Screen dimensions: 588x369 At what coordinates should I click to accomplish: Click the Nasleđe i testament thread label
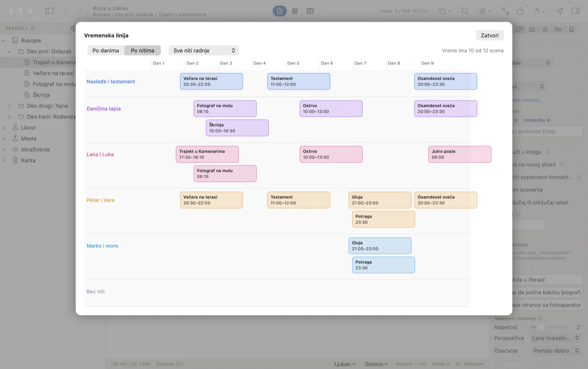[x=111, y=82]
